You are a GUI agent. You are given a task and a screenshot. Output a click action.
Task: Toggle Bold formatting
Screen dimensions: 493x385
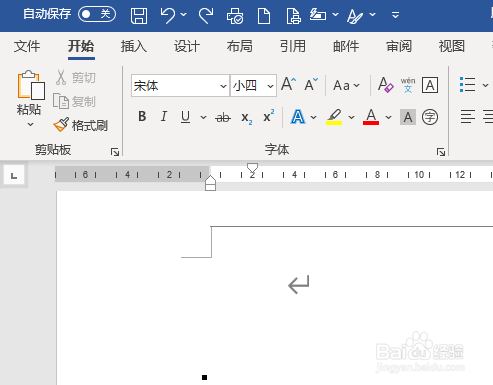click(x=142, y=117)
